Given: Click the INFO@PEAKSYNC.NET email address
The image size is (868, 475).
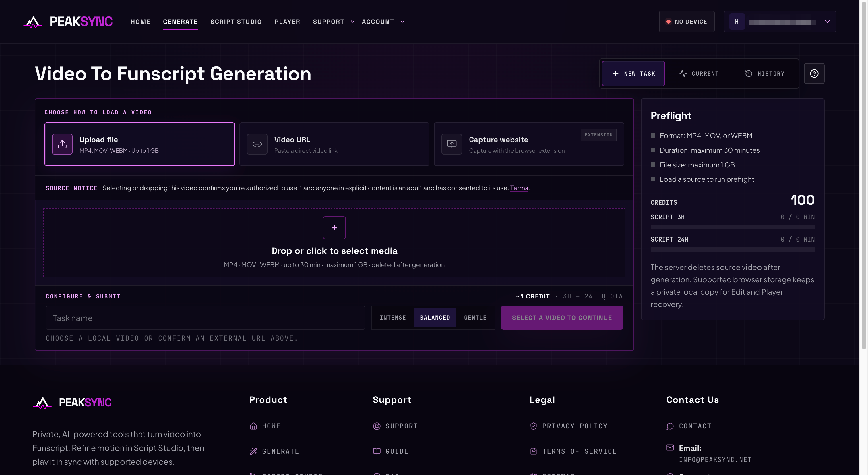Looking at the screenshot, I should pos(715,460).
